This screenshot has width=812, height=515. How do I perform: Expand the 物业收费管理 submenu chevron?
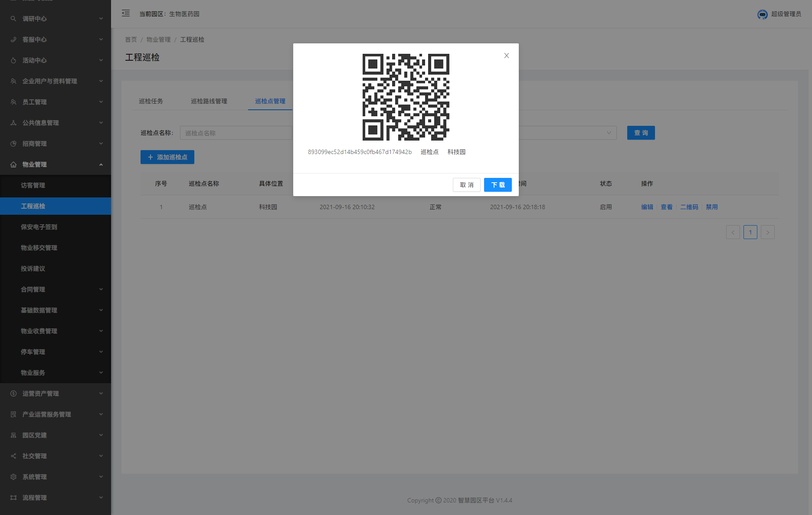click(101, 331)
